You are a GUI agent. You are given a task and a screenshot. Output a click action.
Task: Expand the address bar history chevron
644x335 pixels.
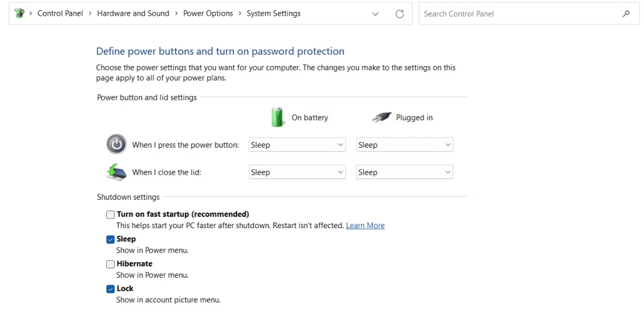(x=375, y=13)
